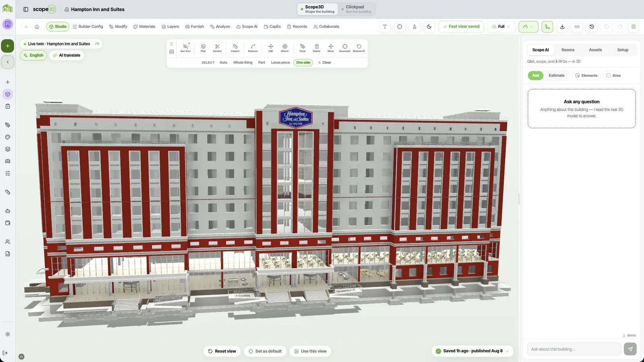Pick the Draw pen tool

[x=303, y=47]
